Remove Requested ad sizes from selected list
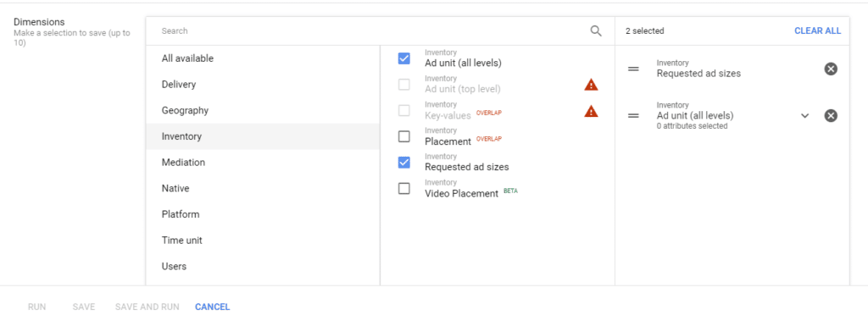The image size is (868, 321). [831, 69]
